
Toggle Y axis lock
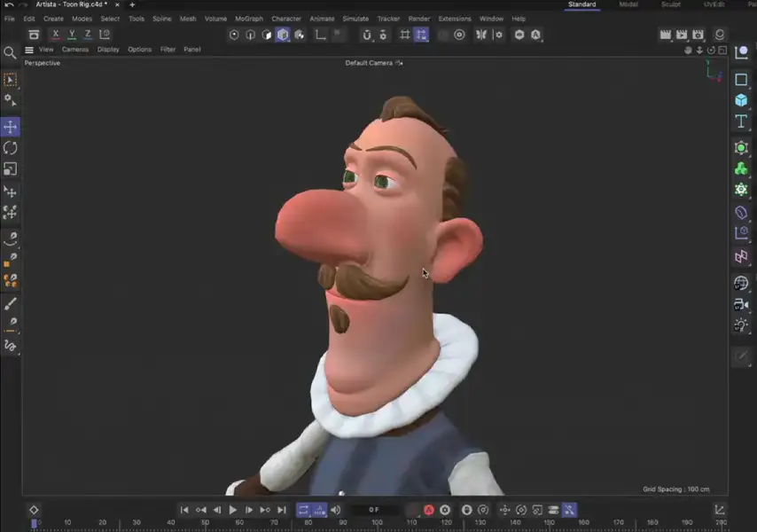tap(72, 35)
